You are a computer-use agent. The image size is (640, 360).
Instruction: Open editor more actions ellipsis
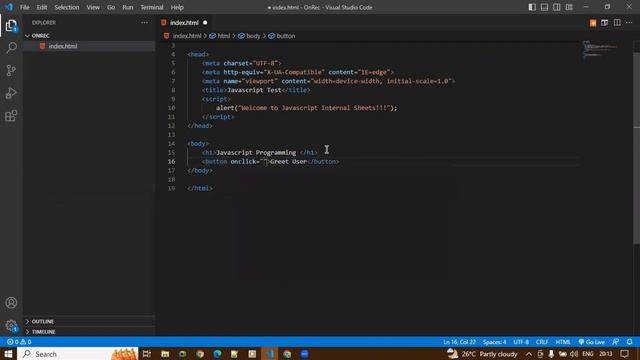[x=629, y=23]
